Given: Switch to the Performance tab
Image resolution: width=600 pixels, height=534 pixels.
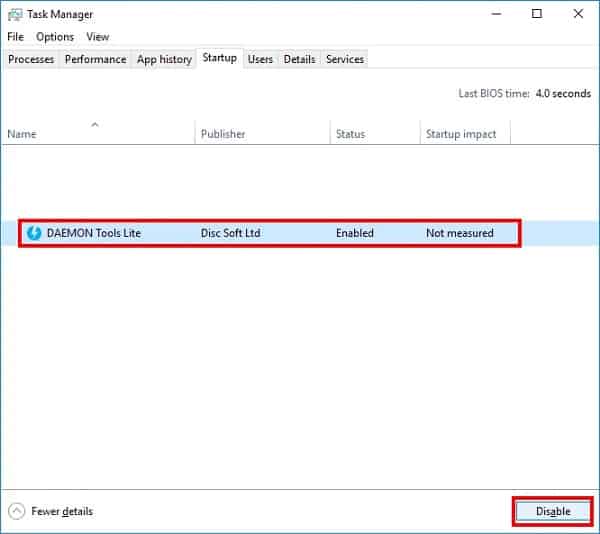Looking at the screenshot, I should [95, 59].
